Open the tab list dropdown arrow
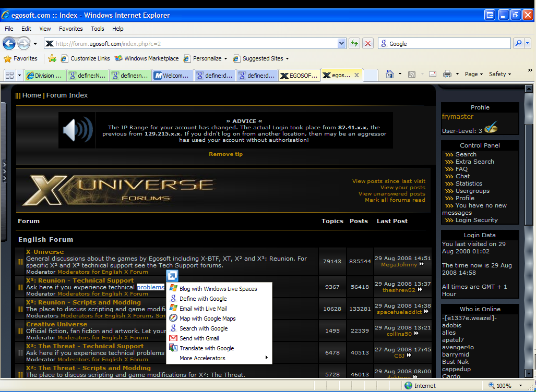 pos(19,75)
